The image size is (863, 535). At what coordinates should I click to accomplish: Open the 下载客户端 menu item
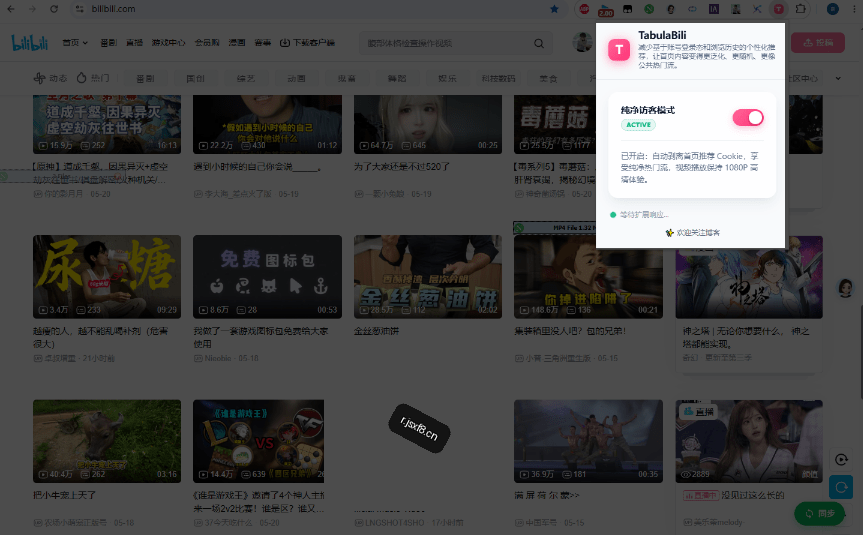tap(307, 42)
